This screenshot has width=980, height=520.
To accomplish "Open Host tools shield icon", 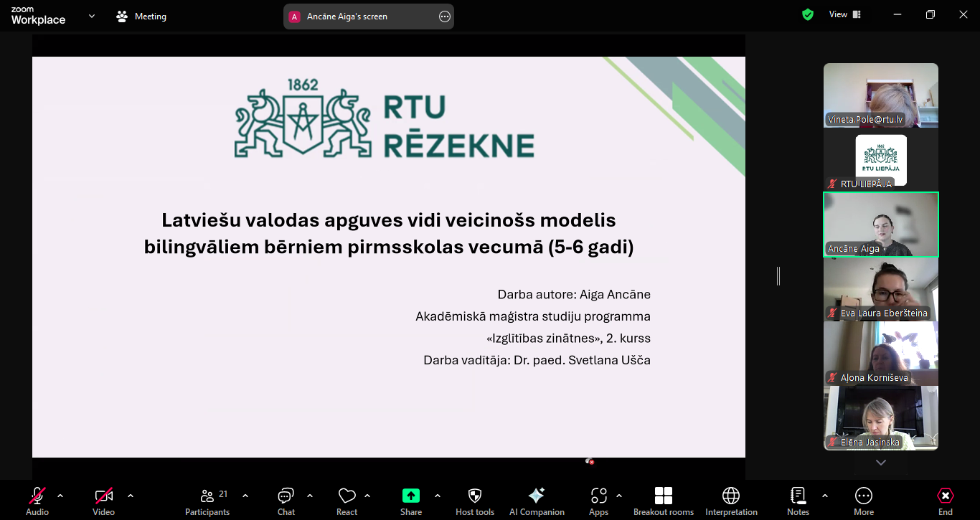I will (x=475, y=501).
